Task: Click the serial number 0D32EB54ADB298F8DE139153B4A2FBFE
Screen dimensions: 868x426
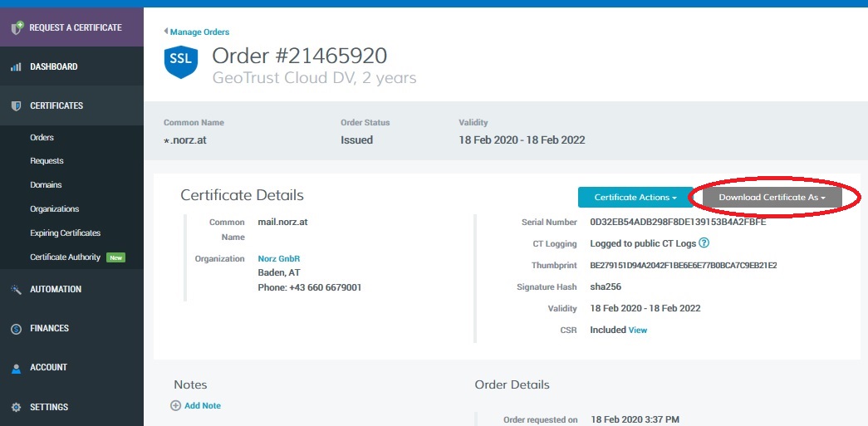Action: (678, 222)
